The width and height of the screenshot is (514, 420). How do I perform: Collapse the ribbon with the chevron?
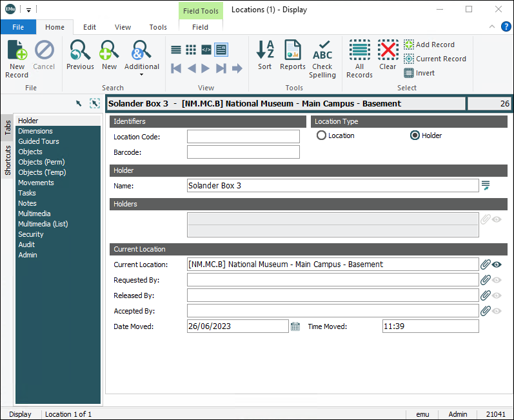(491, 27)
